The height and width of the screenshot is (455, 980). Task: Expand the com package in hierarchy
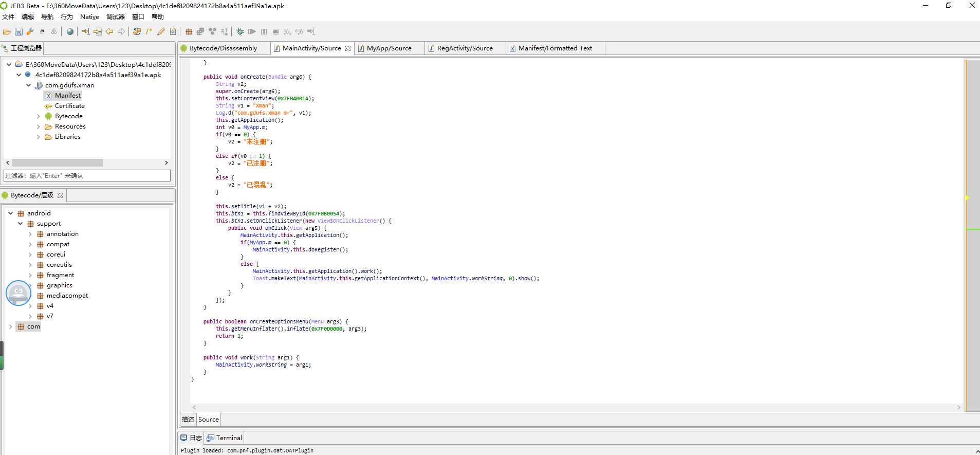(10, 326)
